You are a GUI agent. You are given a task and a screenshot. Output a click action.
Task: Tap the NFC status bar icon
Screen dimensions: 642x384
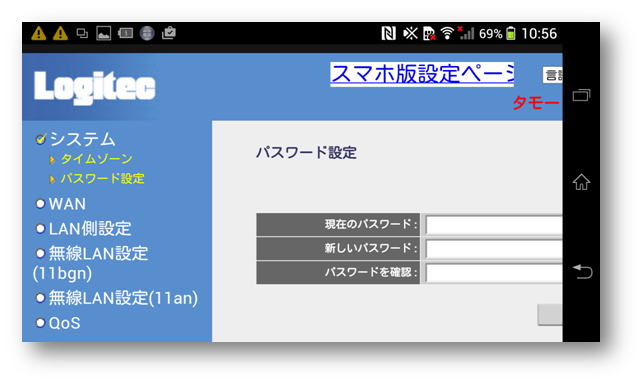point(388,33)
